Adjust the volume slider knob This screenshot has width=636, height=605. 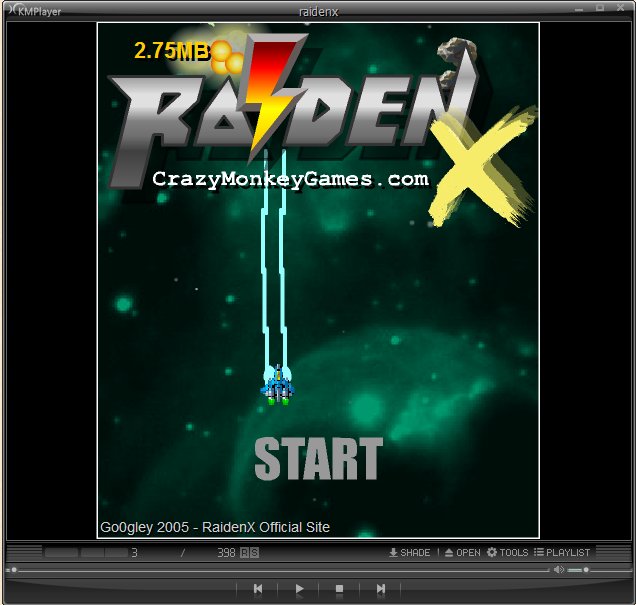(x=586, y=570)
